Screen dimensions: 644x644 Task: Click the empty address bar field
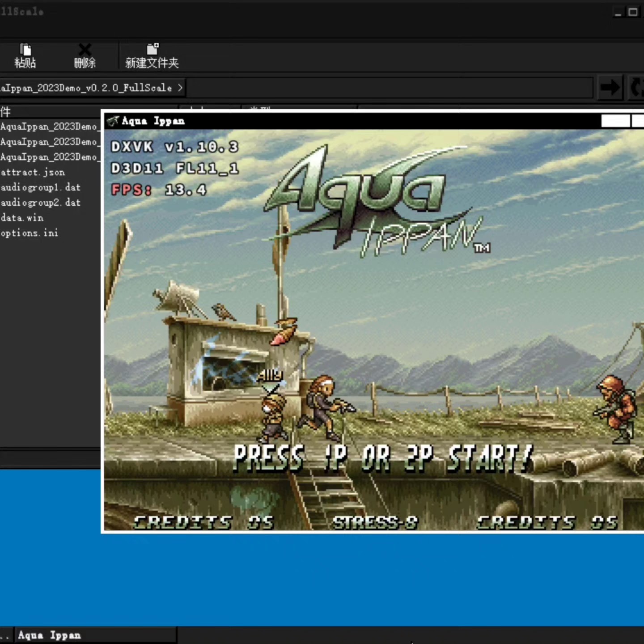pyautogui.click(x=389, y=88)
